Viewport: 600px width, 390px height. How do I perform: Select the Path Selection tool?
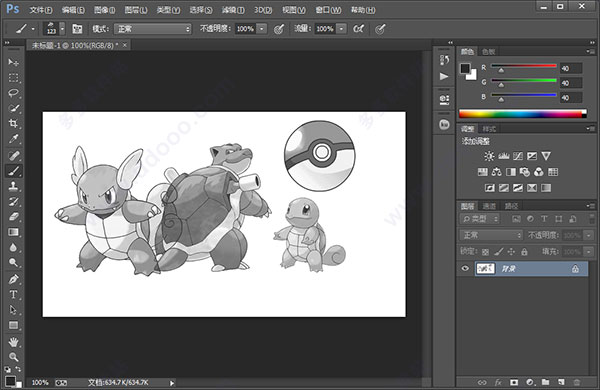pyautogui.click(x=13, y=310)
